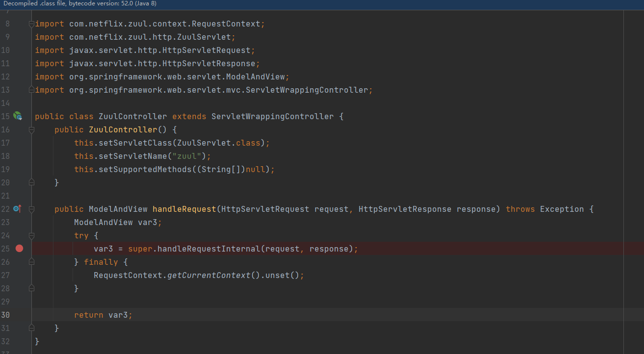Click the return keyword on line 30
The height and width of the screenshot is (354, 644).
point(89,315)
